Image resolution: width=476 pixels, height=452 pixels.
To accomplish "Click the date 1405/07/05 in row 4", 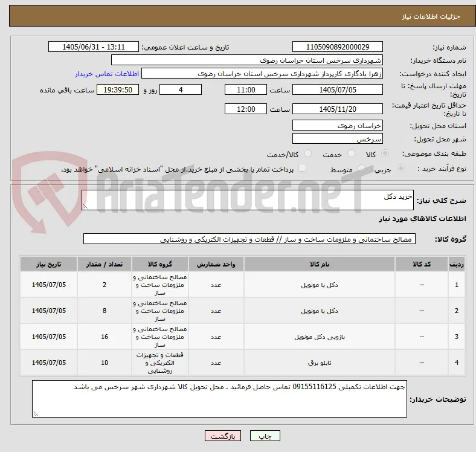I will pyautogui.click(x=48, y=363).
